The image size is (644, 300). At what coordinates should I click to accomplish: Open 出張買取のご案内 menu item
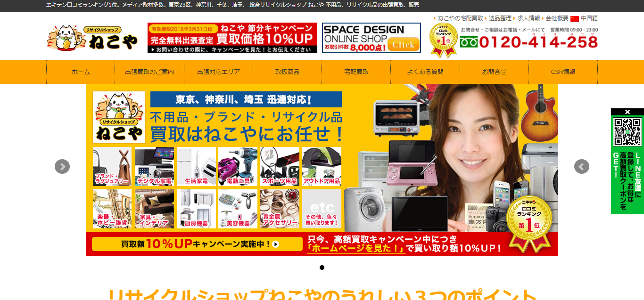pyautogui.click(x=149, y=72)
